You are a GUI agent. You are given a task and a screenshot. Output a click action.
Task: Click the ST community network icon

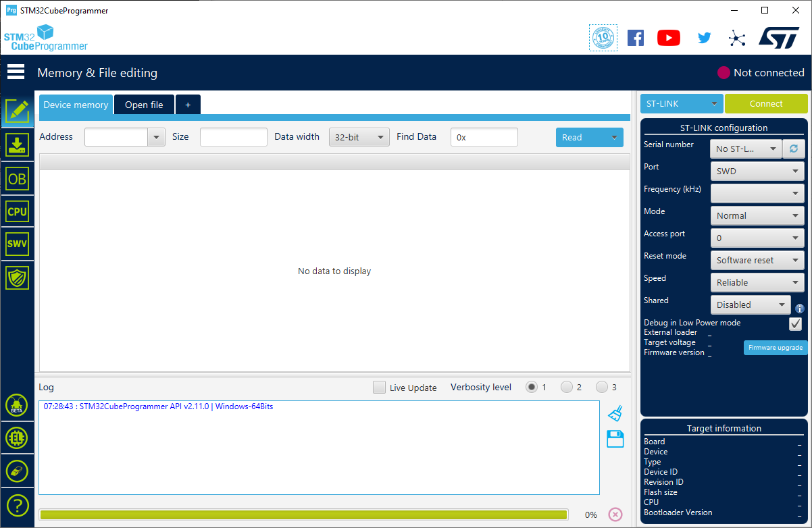pyautogui.click(x=737, y=38)
